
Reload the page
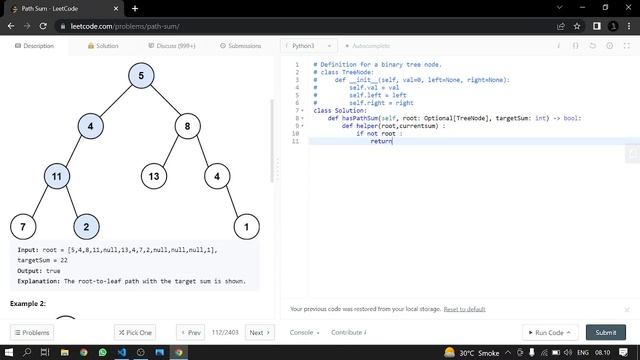coord(43,26)
